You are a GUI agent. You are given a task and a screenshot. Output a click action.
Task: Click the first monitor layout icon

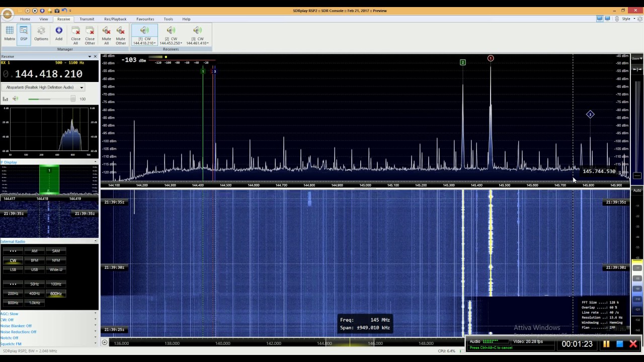[600, 19]
